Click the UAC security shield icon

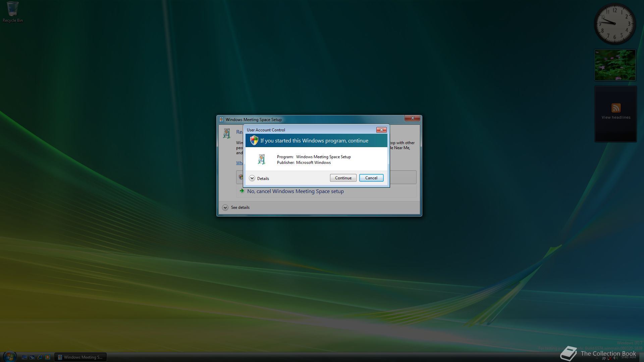click(254, 140)
